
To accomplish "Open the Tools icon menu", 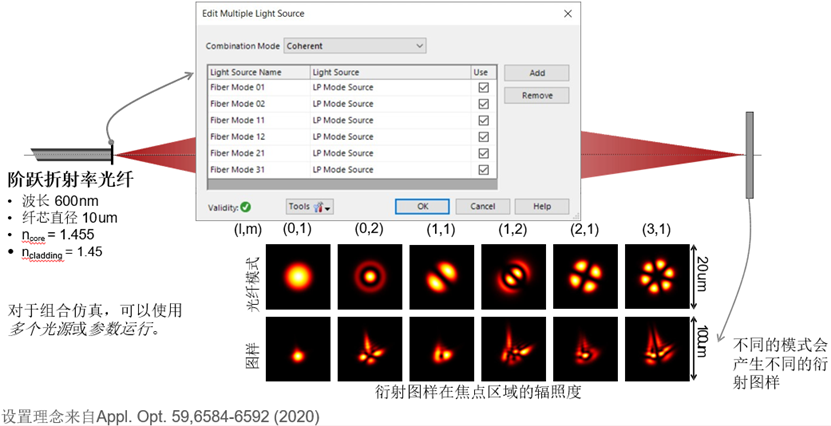I will [x=310, y=207].
